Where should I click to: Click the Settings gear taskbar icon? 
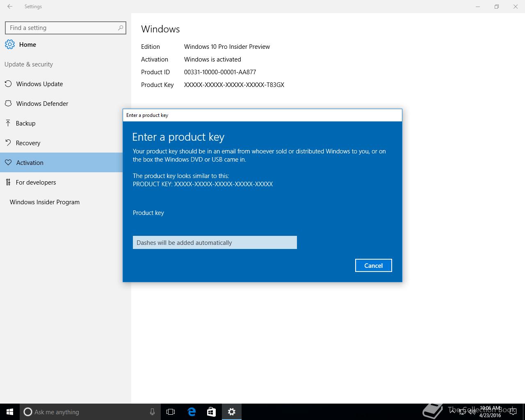click(232, 412)
